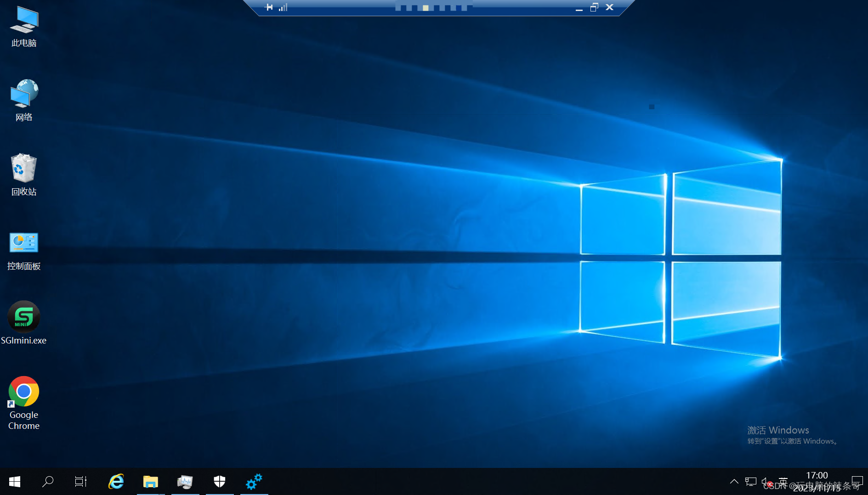This screenshot has height=495, width=868.
Task: Check remote connection signal strength icon
Action: click(x=283, y=7)
